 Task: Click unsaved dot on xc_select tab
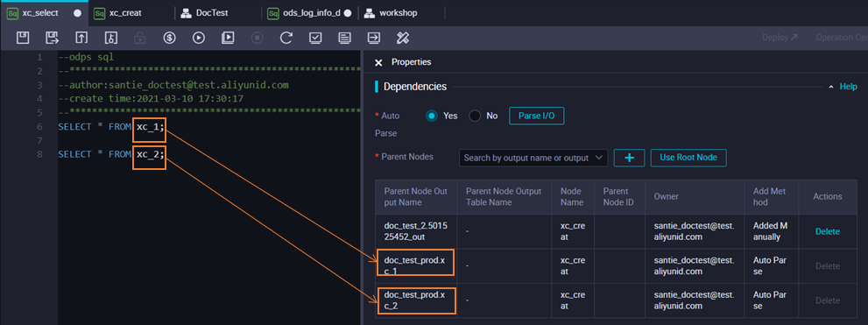77,13
